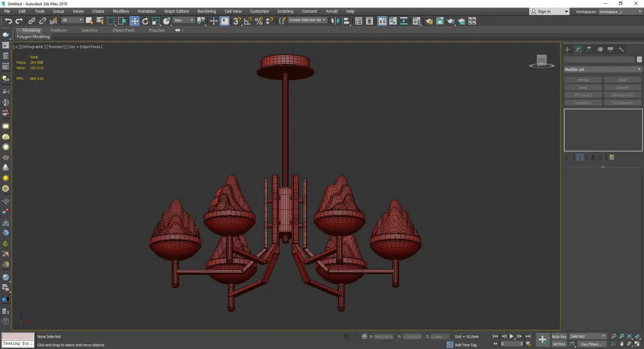The height and width of the screenshot is (349, 644).
Task: Open the selection filter All dropdown
Action: pyautogui.click(x=72, y=20)
